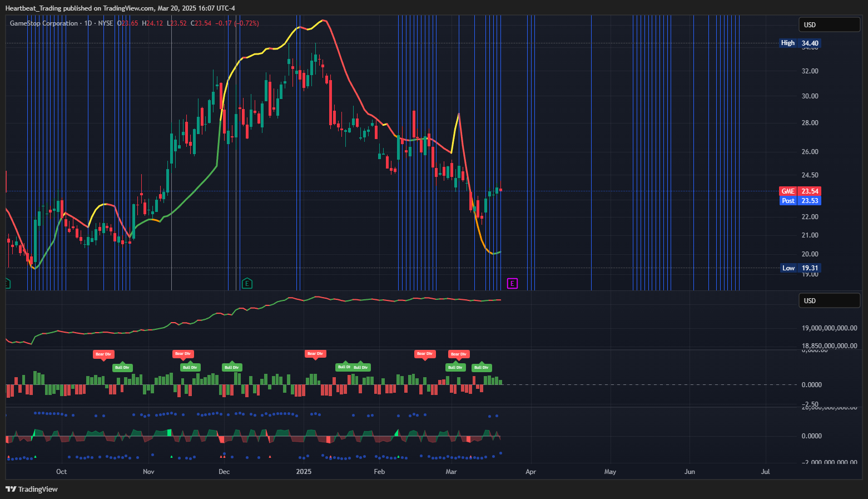Click the close value C23.54
The width and height of the screenshot is (868, 499).
coord(201,23)
